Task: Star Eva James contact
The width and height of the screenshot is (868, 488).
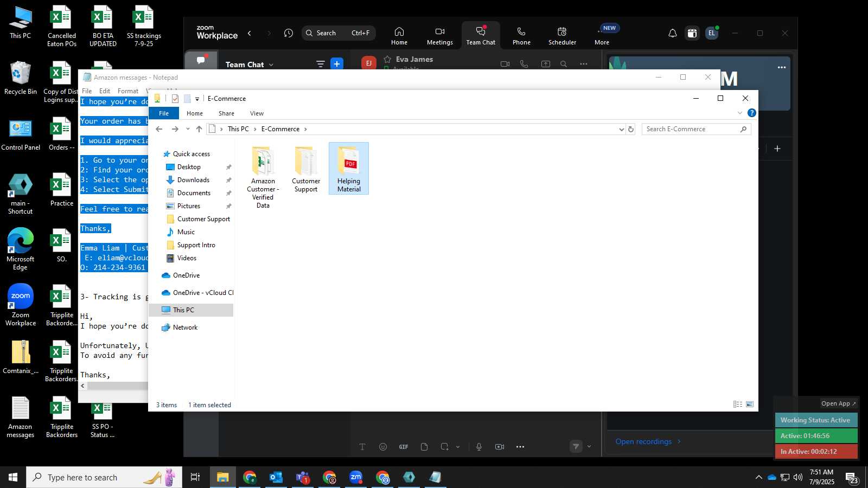Action: 387,59
